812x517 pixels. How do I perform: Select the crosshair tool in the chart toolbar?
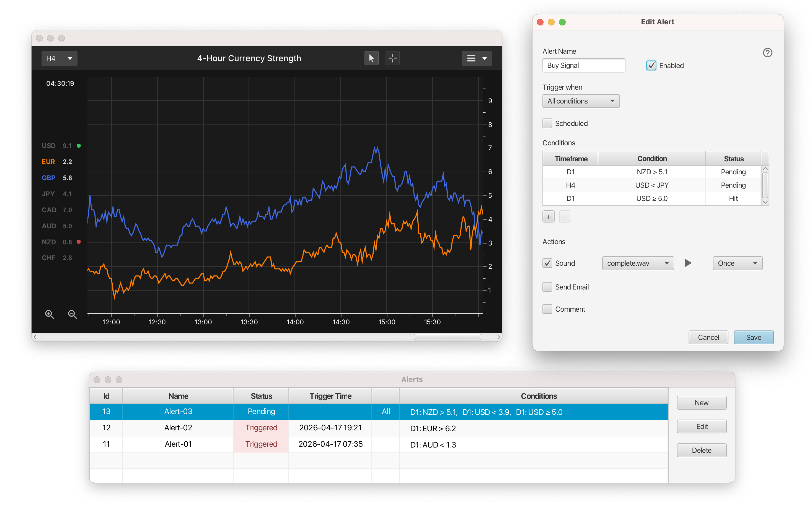pyautogui.click(x=392, y=58)
